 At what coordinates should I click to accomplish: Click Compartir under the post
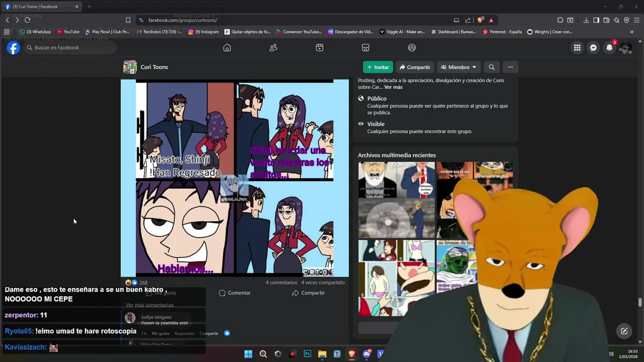coord(308,293)
